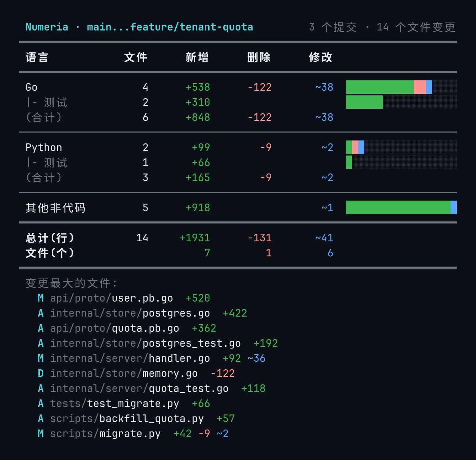Click the +918 non-code additions value
476x460 pixels.
pyautogui.click(x=198, y=208)
